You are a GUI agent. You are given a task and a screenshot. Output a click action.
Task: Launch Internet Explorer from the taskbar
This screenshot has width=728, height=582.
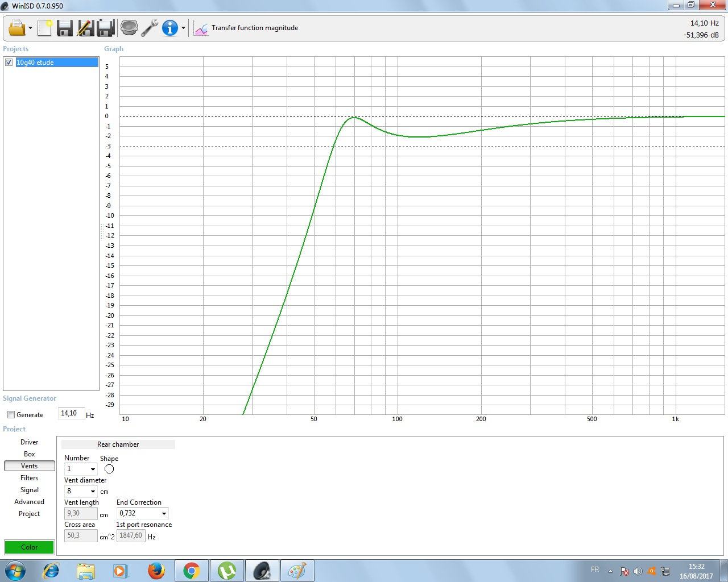[51, 571]
